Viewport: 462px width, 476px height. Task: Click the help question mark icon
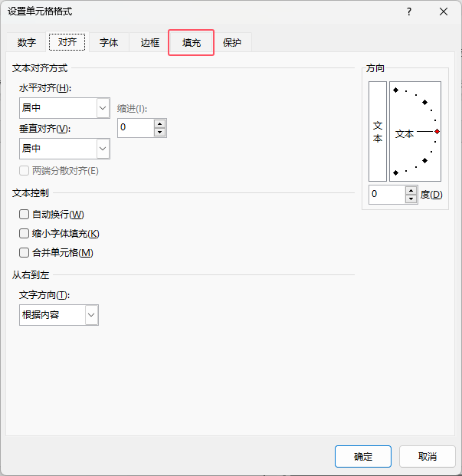click(x=409, y=11)
